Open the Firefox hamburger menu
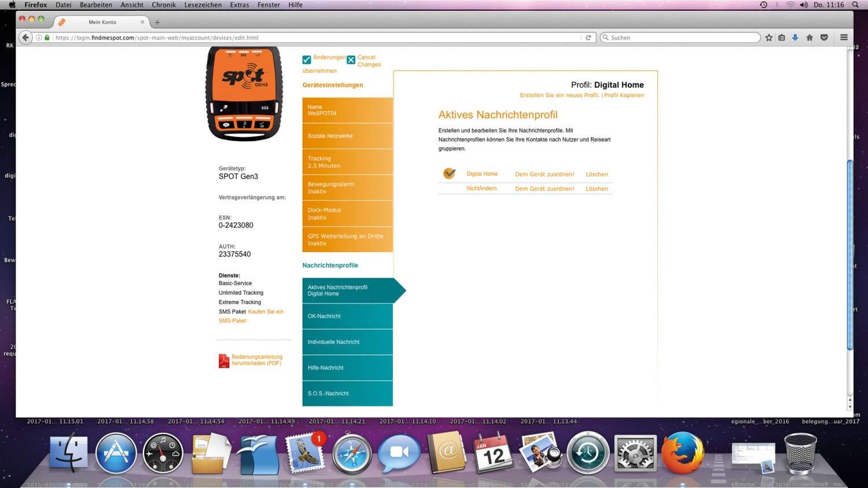This screenshot has width=868, height=488. pyautogui.click(x=844, y=38)
